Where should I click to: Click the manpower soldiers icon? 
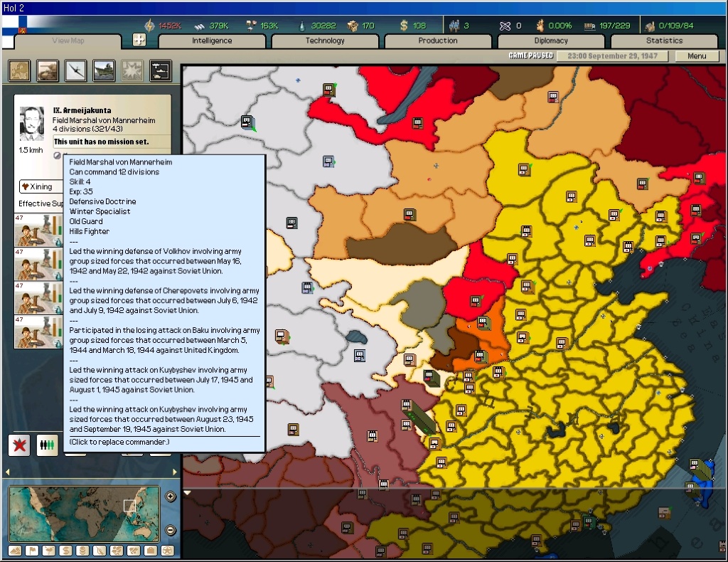point(454,26)
